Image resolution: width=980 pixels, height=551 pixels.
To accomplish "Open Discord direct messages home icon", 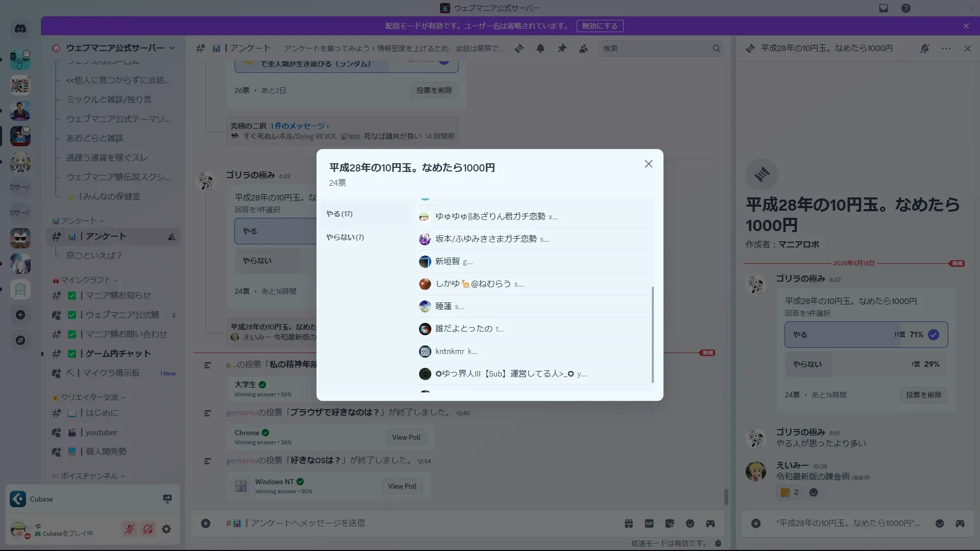I will 20,29.
